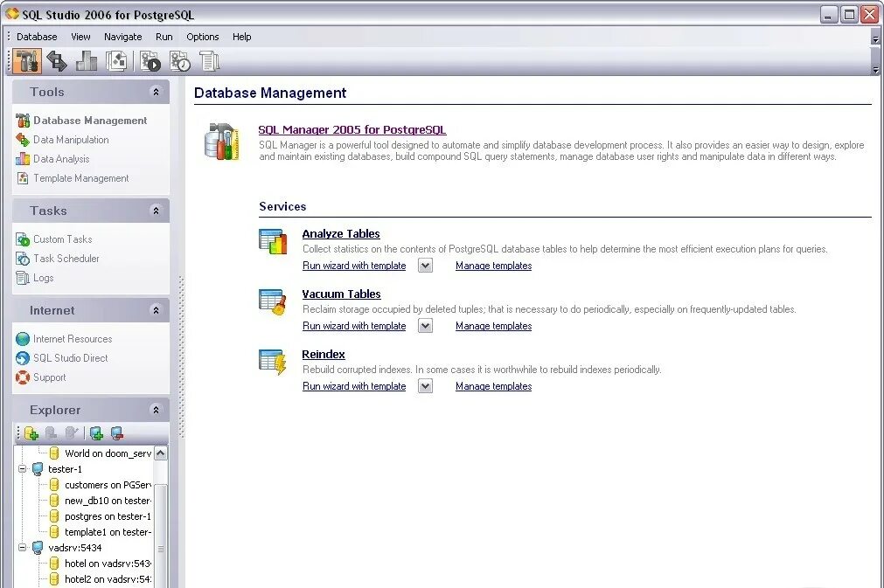Image resolution: width=884 pixels, height=588 pixels.
Task: Run wizard with template for Analyze Tables
Action: pos(354,266)
